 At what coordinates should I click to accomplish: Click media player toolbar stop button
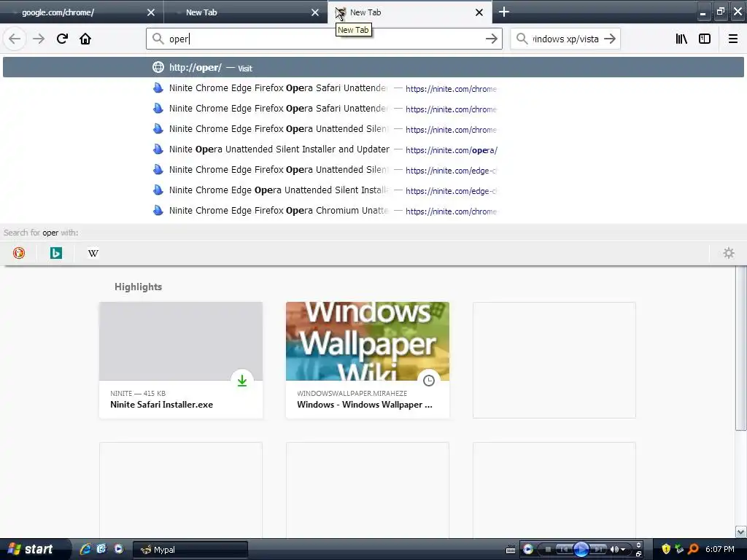548,550
